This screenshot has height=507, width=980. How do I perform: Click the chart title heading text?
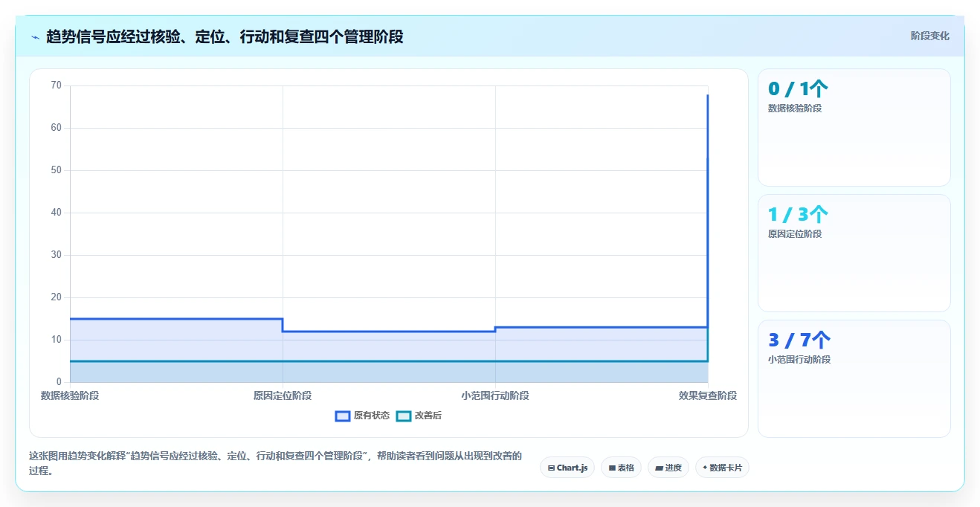[x=225, y=36]
